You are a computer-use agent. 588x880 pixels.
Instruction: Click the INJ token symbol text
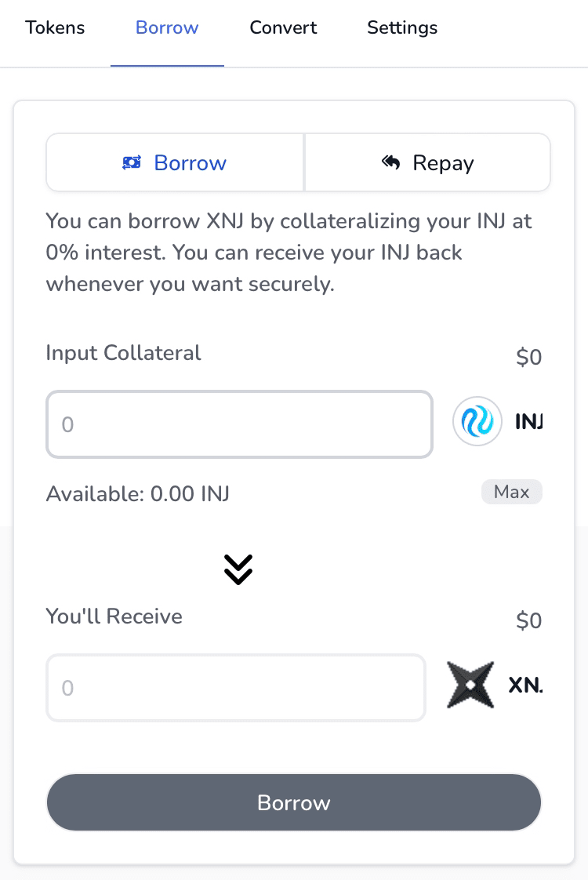click(x=528, y=422)
